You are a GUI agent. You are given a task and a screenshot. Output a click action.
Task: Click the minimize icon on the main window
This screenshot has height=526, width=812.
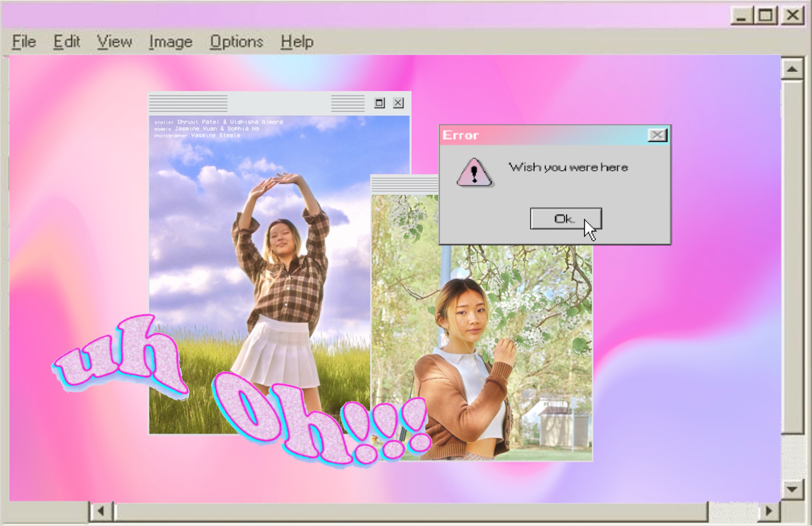742,16
